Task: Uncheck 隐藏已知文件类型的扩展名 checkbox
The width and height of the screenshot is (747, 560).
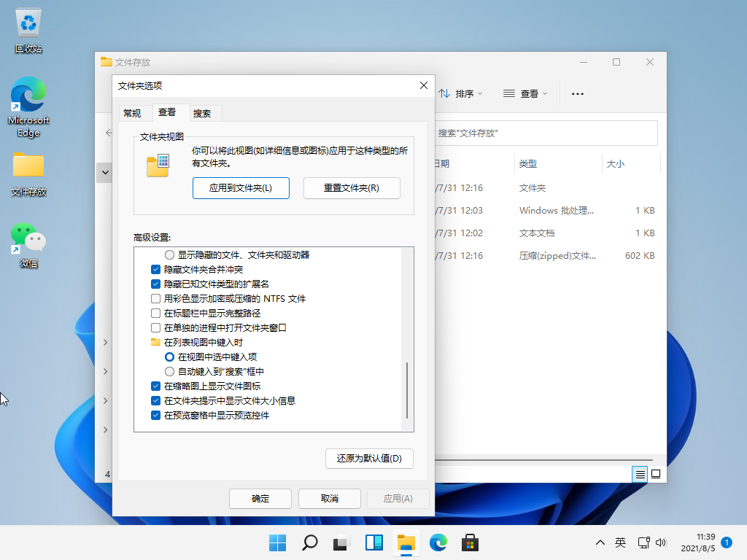Action: pyautogui.click(x=155, y=284)
